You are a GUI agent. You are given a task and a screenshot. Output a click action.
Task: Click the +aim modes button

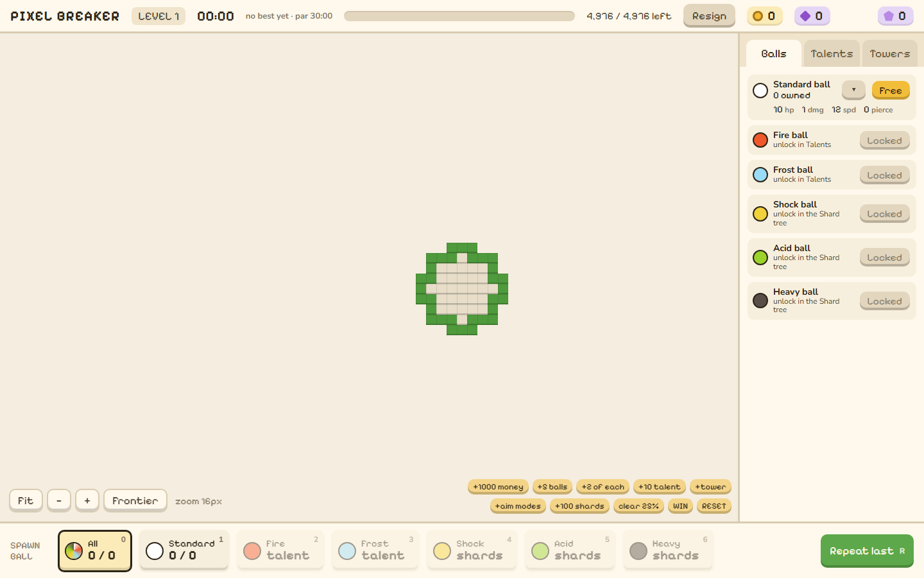tap(518, 506)
